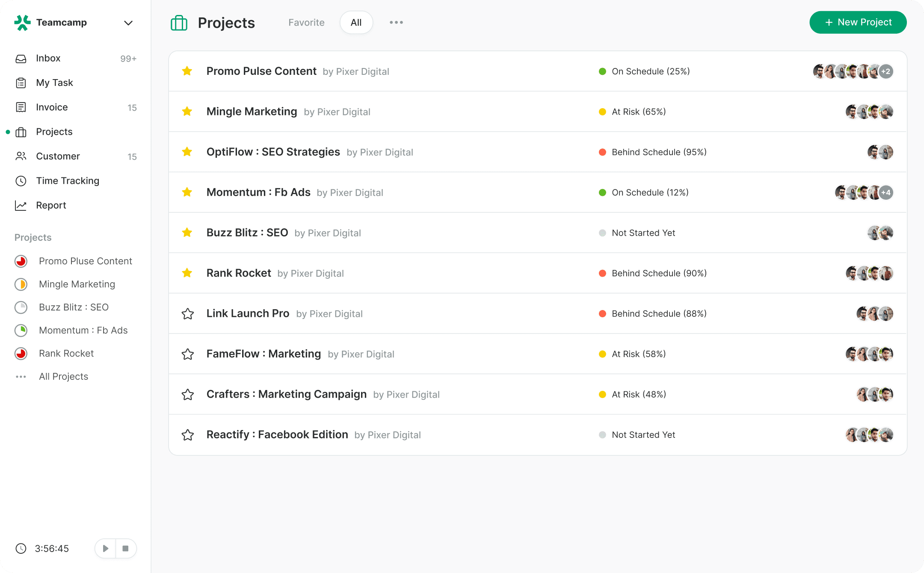Star the Reactify : Facebook Edition project

tap(187, 435)
